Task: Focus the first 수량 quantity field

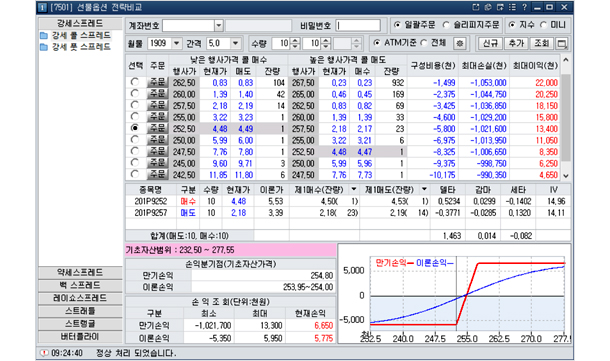Action: point(281,43)
